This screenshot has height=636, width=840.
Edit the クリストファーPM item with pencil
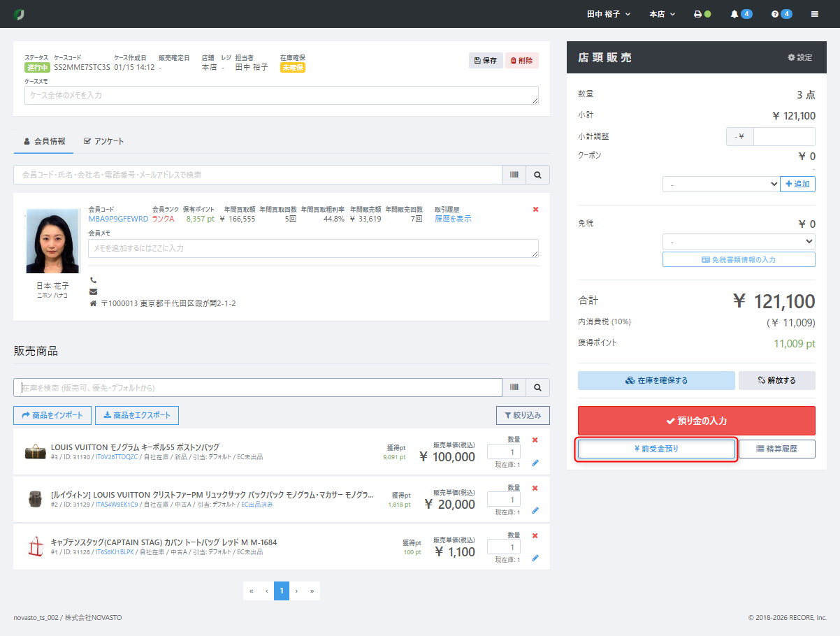535,510
